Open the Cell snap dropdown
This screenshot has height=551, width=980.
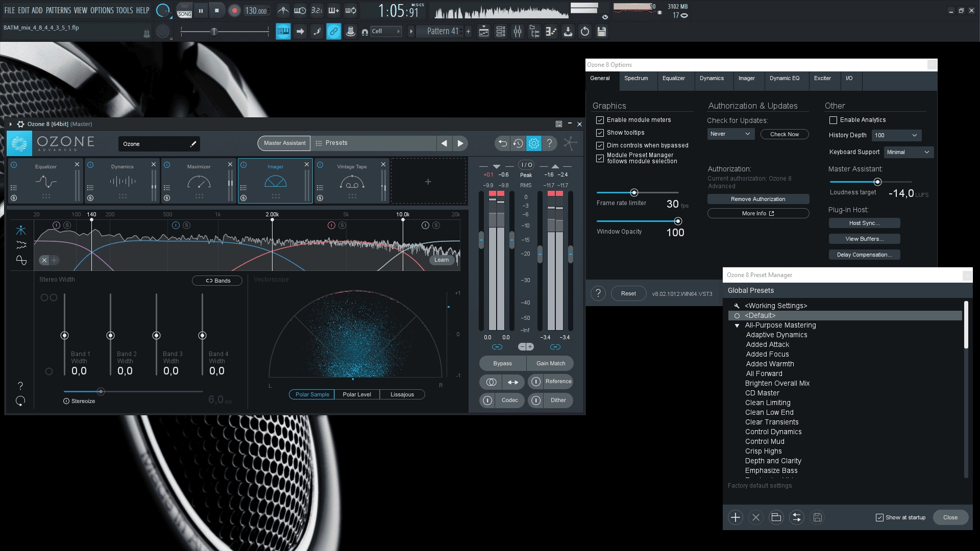point(386,32)
